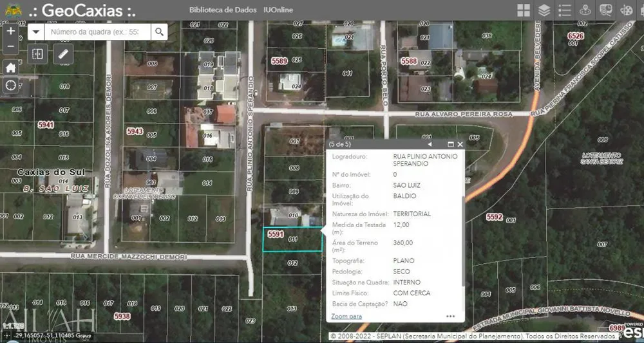Maximize the feature info popup
The height and width of the screenshot is (343, 644).
tap(450, 144)
